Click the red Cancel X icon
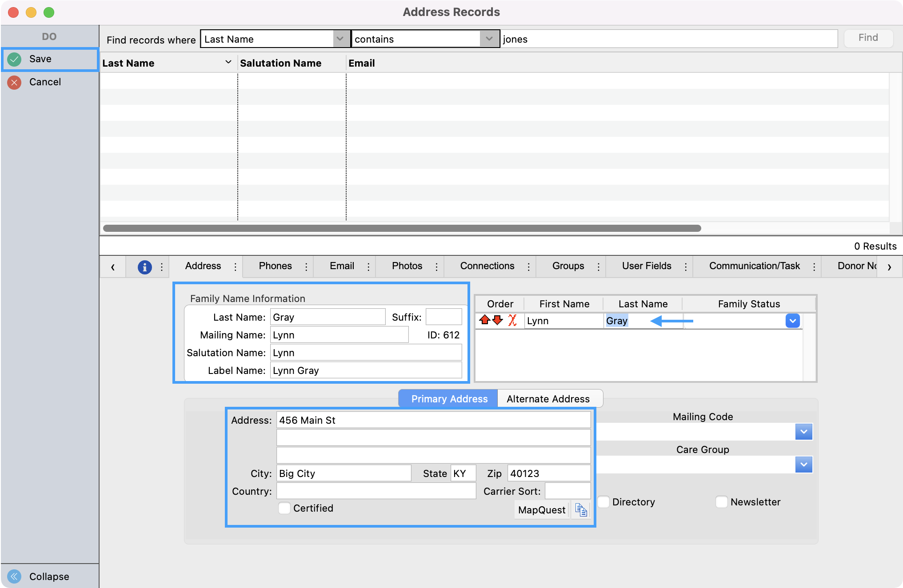903x588 pixels. click(15, 82)
